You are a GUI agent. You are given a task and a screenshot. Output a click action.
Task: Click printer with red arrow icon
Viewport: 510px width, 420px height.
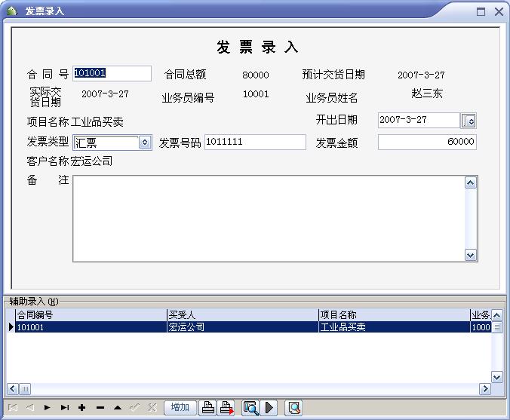pyautogui.click(x=226, y=407)
